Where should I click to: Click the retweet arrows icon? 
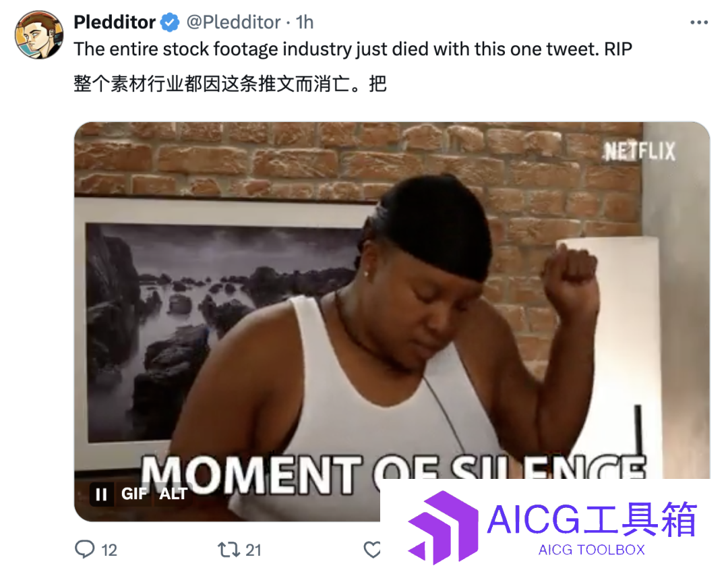pyautogui.click(x=229, y=550)
